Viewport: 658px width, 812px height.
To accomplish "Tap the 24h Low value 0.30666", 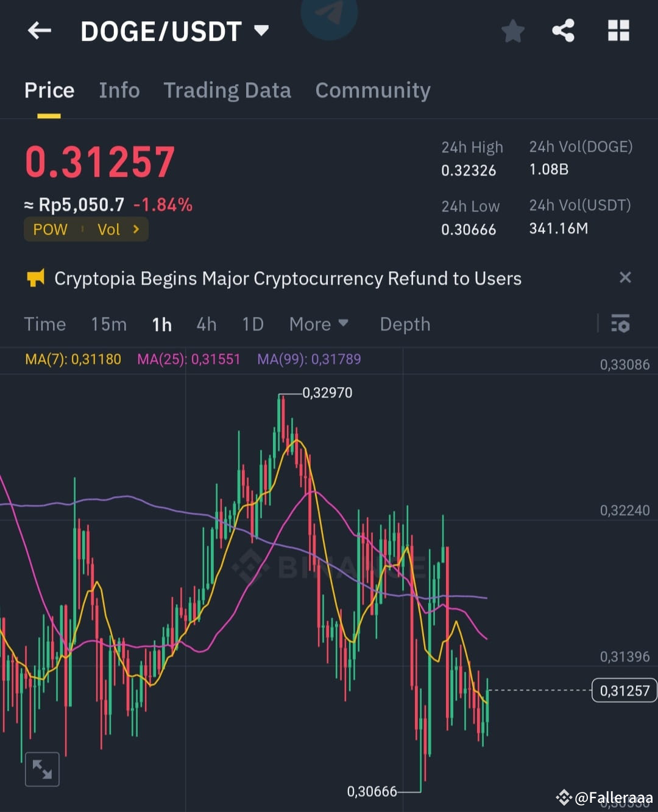I will click(x=469, y=229).
